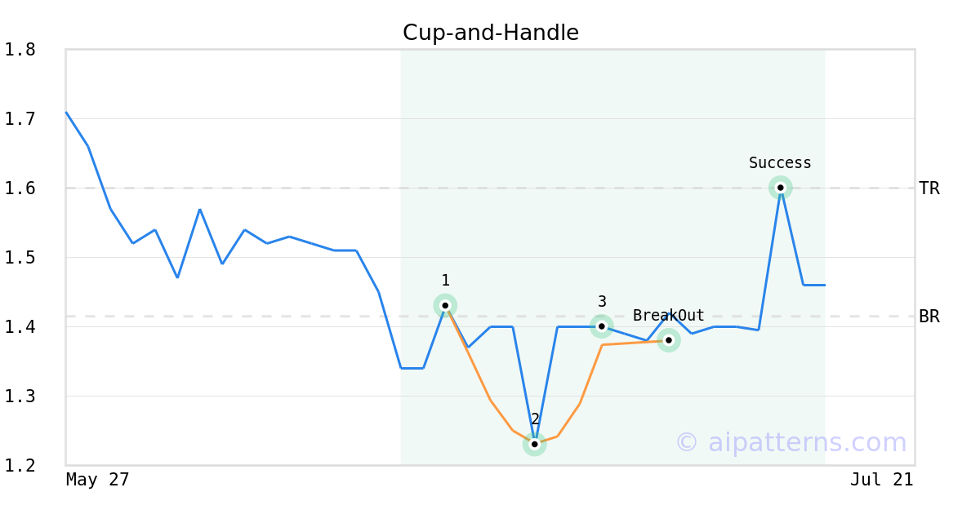This screenshot has width=980, height=514.
Task: Click the pattern point marker labeled 1
Action: [x=445, y=305]
